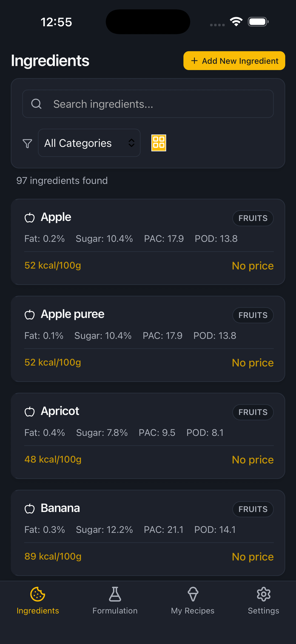Type in the Search ingredients field
This screenshot has height=644, width=296.
(159, 104)
